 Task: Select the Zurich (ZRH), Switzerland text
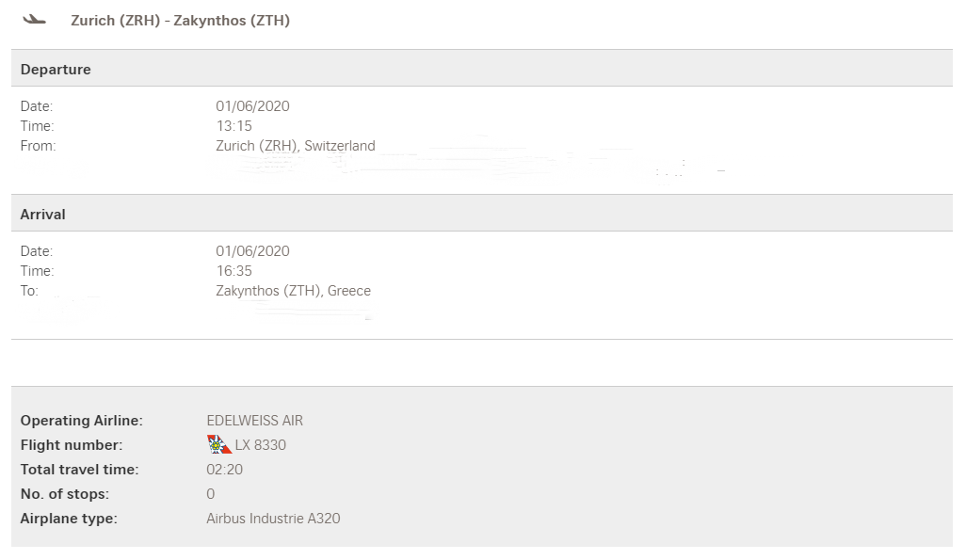[295, 146]
